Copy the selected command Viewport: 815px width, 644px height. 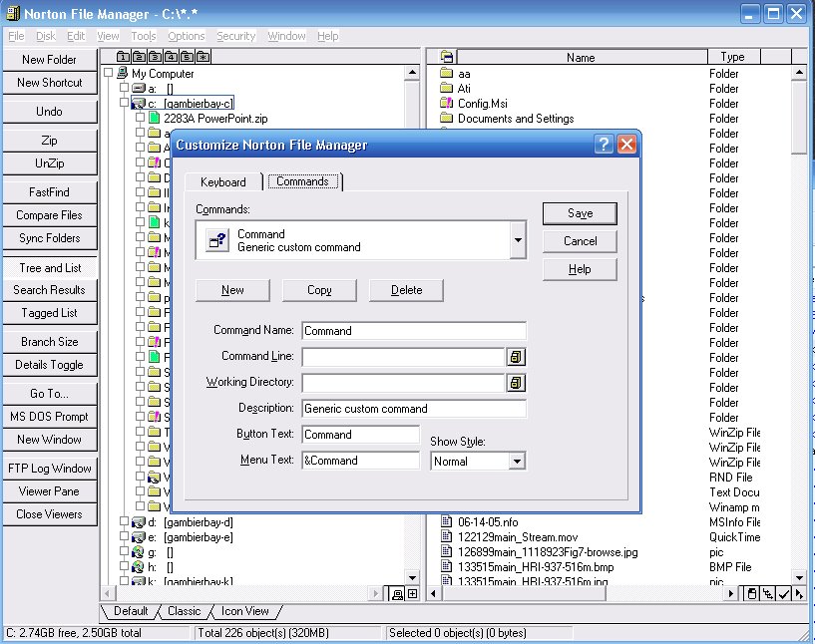click(319, 290)
